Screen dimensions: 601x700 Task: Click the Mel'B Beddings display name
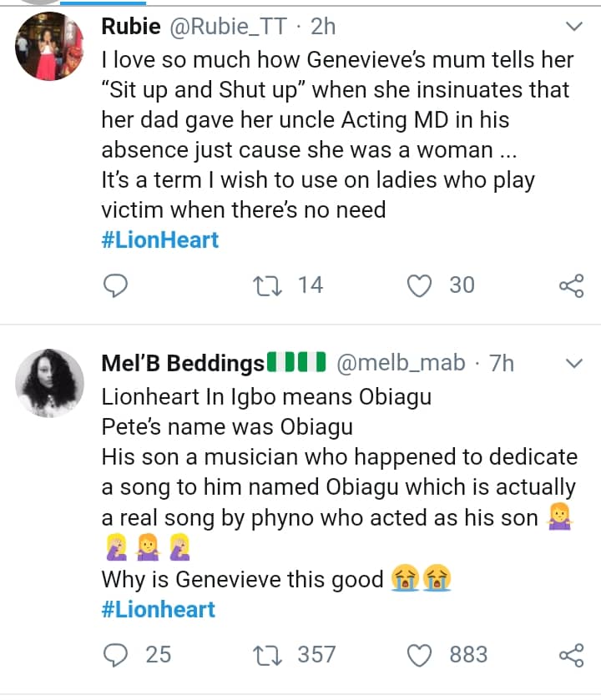pyautogui.click(x=183, y=364)
